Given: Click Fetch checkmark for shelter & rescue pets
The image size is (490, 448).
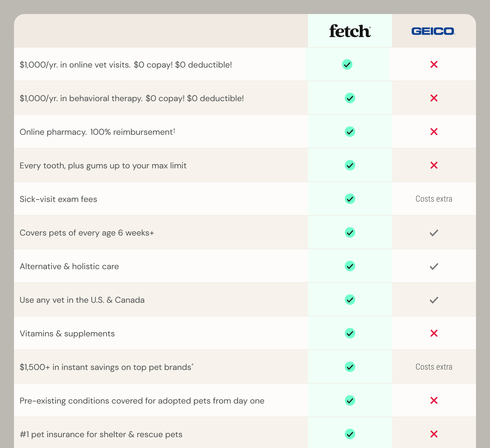Looking at the screenshot, I should point(350,434).
